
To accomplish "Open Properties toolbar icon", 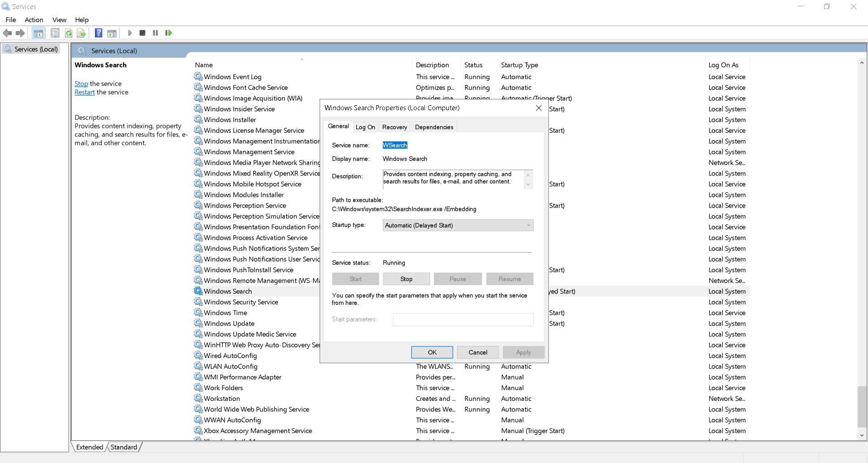I will point(55,33).
